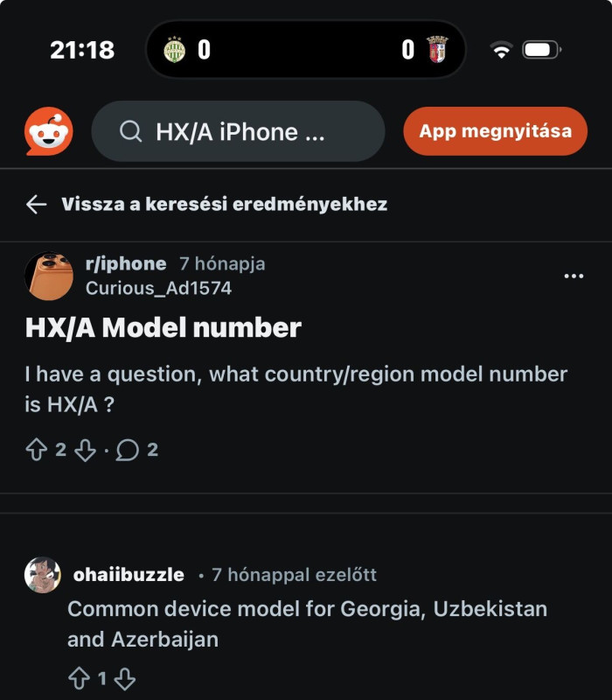Tap the Dynamic Island live score
Viewport: 612px width, 700px height.
click(306, 50)
